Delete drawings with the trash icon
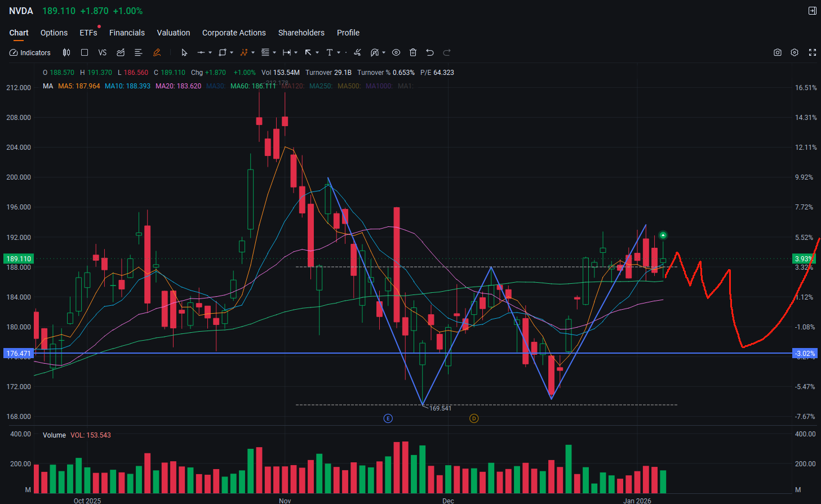The width and height of the screenshot is (821, 504). point(413,52)
